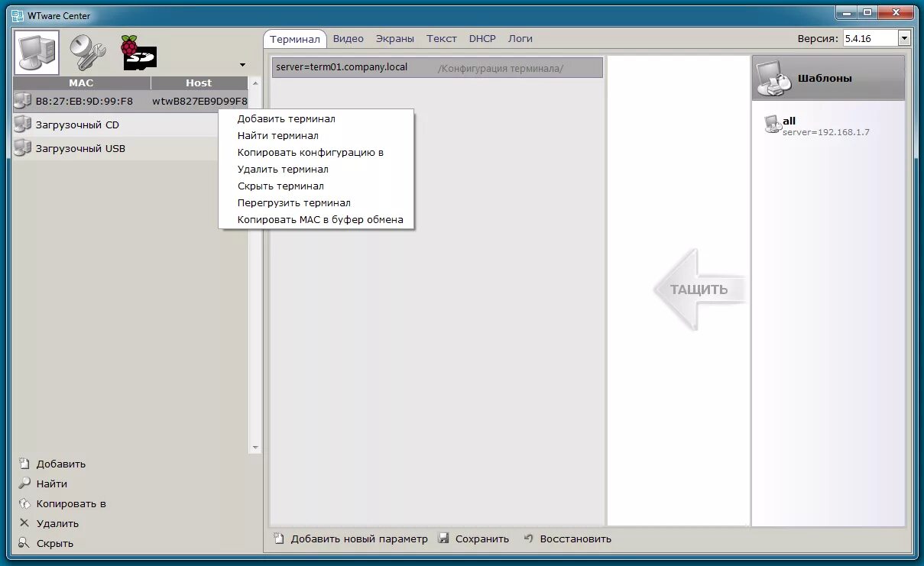This screenshot has width=924, height=566.
Task: Open the Экраны tab
Action: tap(395, 38)
